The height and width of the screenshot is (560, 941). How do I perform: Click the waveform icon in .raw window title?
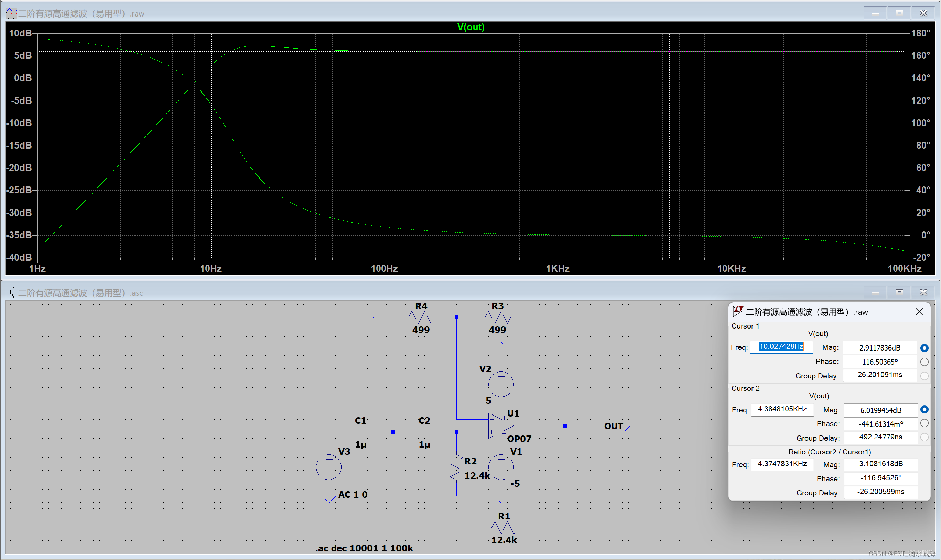pyautogui.click(x=11, y=13)
